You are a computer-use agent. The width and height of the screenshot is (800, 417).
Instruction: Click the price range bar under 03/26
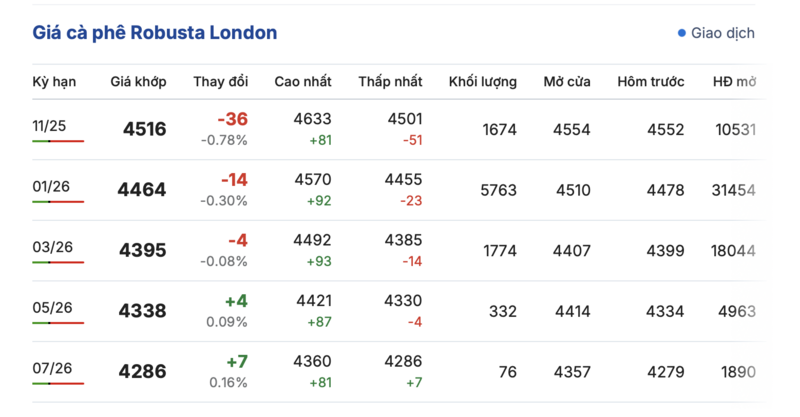click(58, 262)
